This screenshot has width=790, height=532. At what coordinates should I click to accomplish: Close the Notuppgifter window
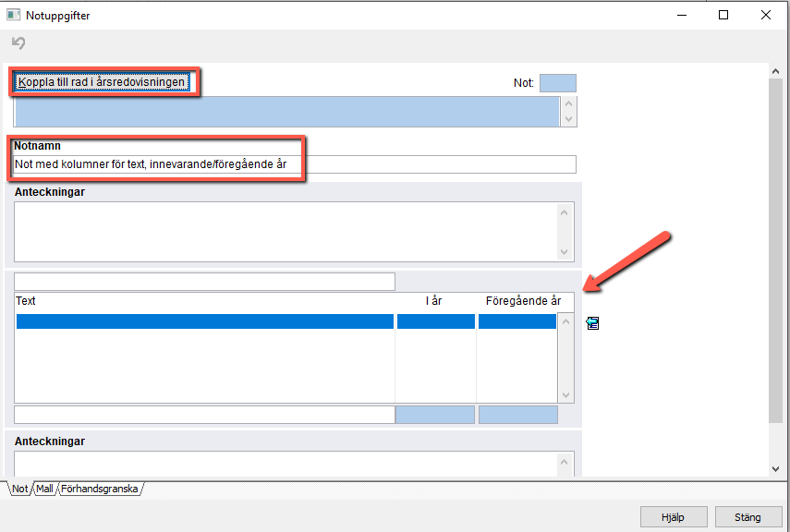click(766, 15)
